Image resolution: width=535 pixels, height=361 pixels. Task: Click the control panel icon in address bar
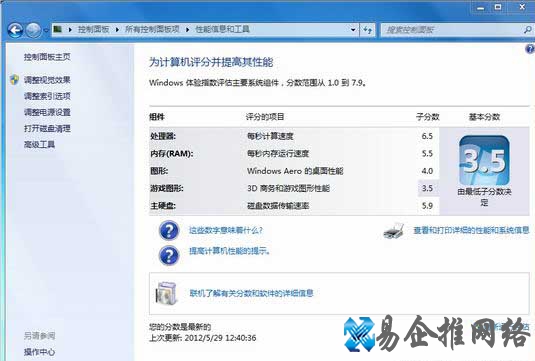tap(58, 29)
